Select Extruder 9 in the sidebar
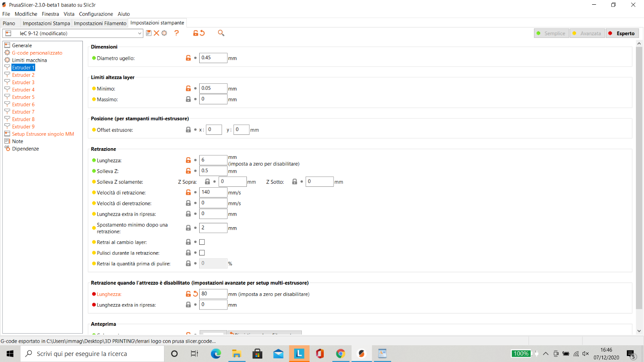The width and height of the screenshot is (644, 362). pyautogui.click(x=23, y=127)
